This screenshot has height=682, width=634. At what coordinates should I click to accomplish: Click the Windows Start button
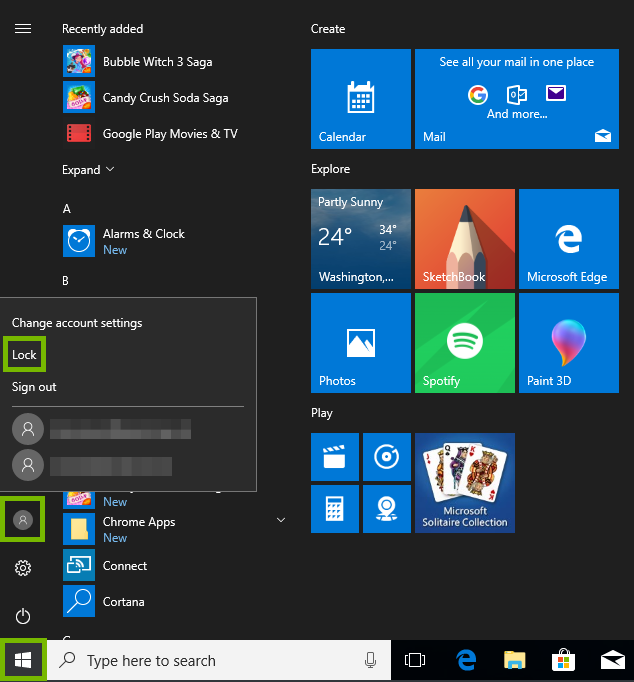click(23, 660)
